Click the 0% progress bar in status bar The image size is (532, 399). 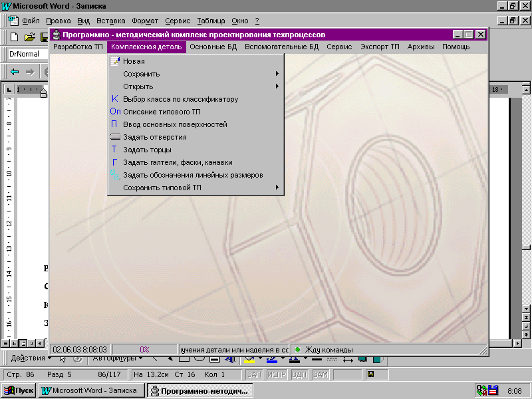click(x=144, y=349)
